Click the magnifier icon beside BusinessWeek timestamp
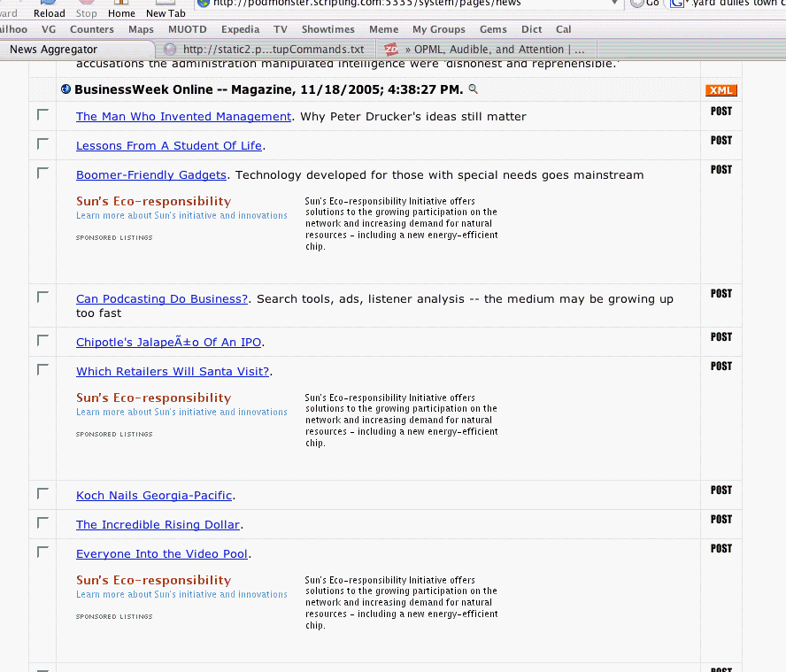Screen dimensions: 786x672 point(473,89)
